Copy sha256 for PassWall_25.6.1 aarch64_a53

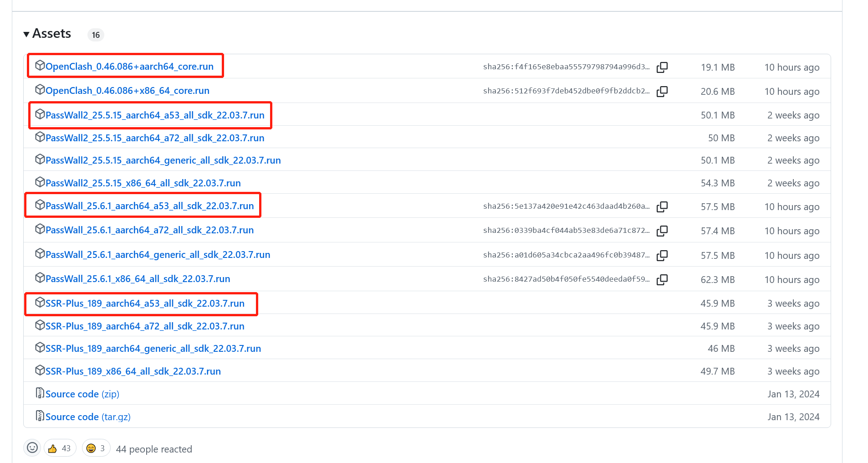tap(662, 206)
